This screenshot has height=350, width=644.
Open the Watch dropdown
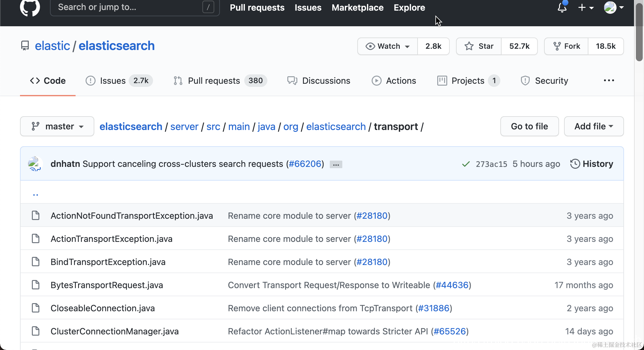(x=388, y=46)
